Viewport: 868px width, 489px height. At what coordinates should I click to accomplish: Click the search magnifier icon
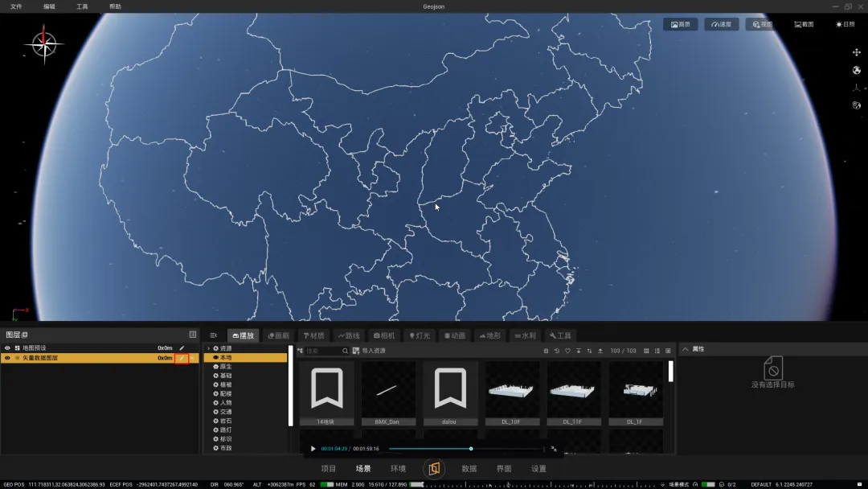(x=345, y=351)
